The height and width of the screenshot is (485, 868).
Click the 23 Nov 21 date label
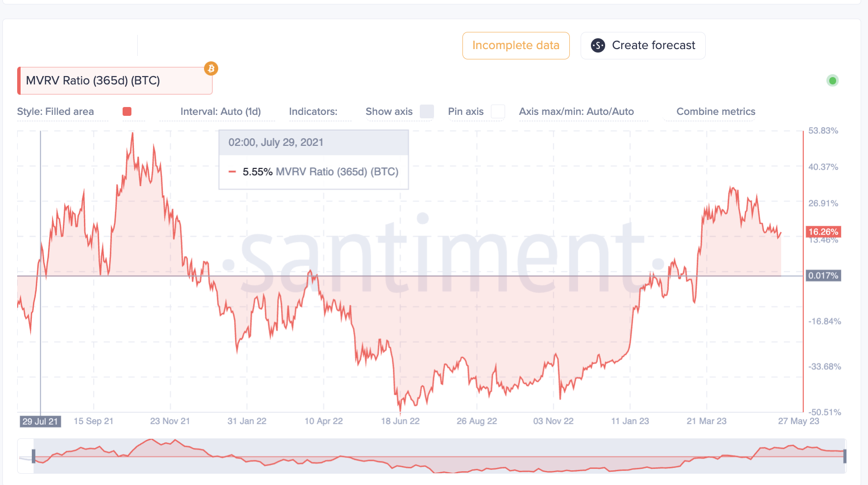[170, 421]
